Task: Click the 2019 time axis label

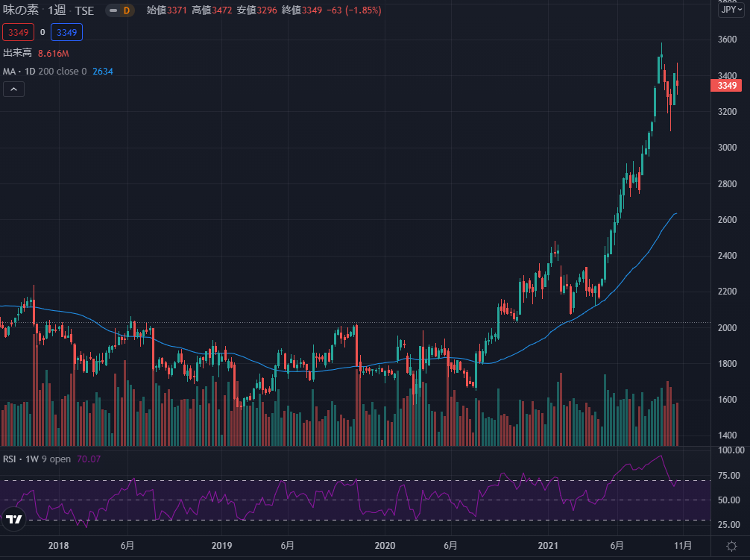Action: [221, 546]
